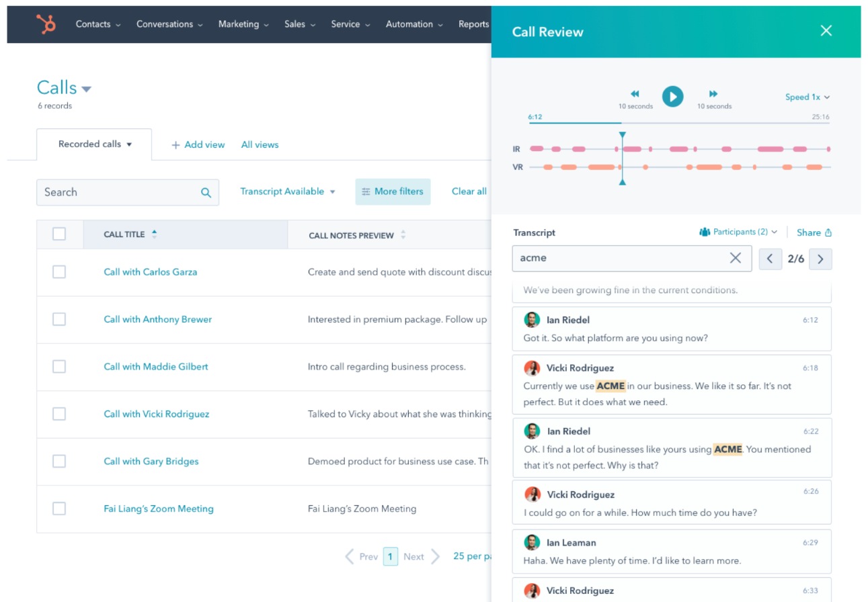Go to page 1
The width and height of the screenshot is (868, 602).
[391, 556]
